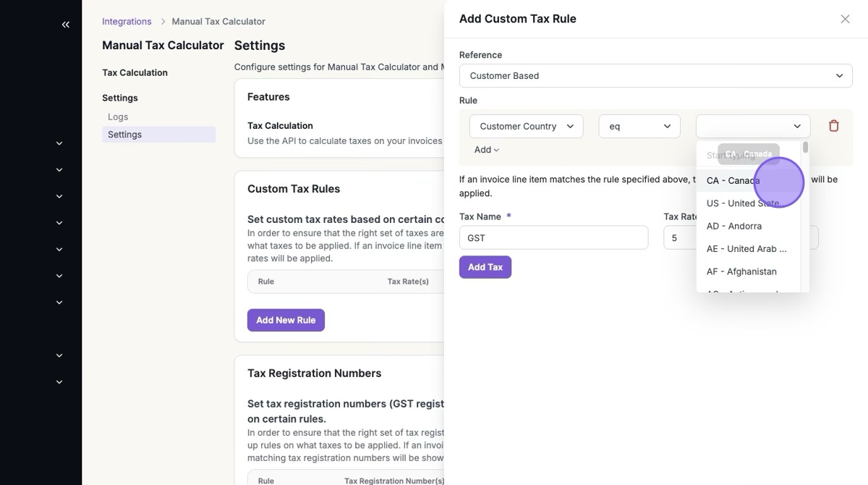Viewport: 868px width, 485px height.
Task: Select Settings in the left navigation
Action: [x=124, y=135]
